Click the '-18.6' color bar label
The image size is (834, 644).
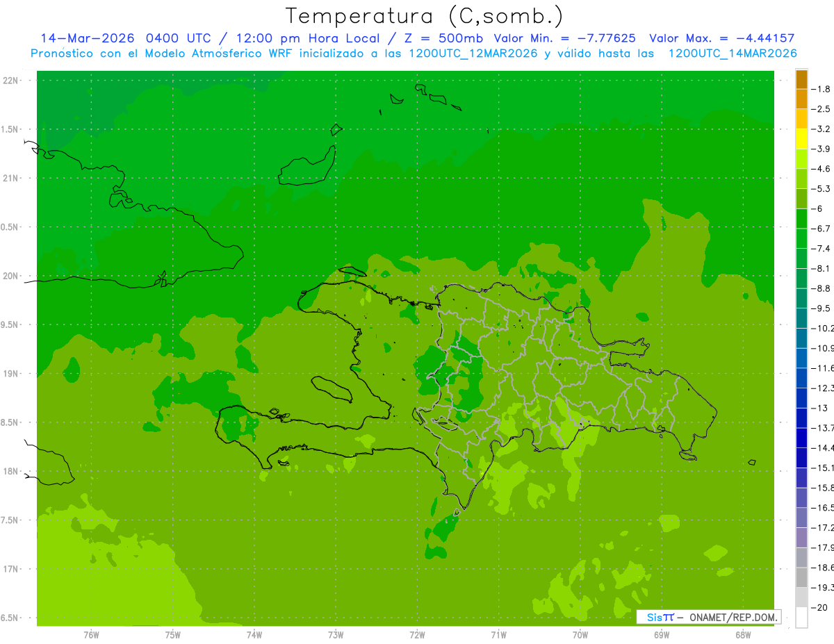(x=823, y=568)
